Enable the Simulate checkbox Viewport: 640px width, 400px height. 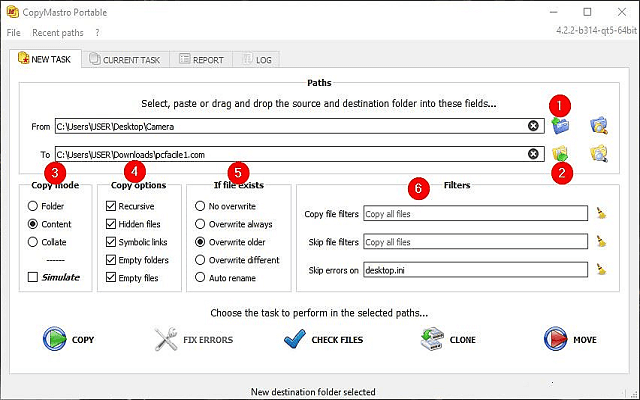click(x=34, y=276)
